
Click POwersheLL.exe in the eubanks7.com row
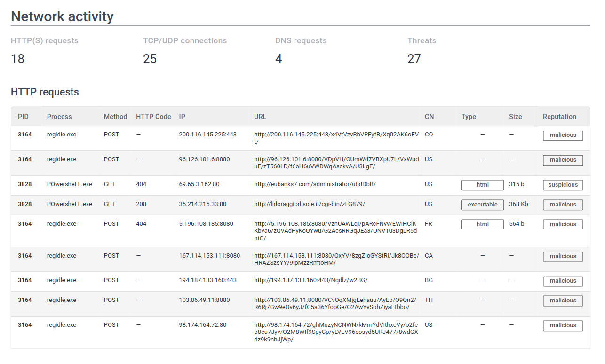click(x=70, y=184)
